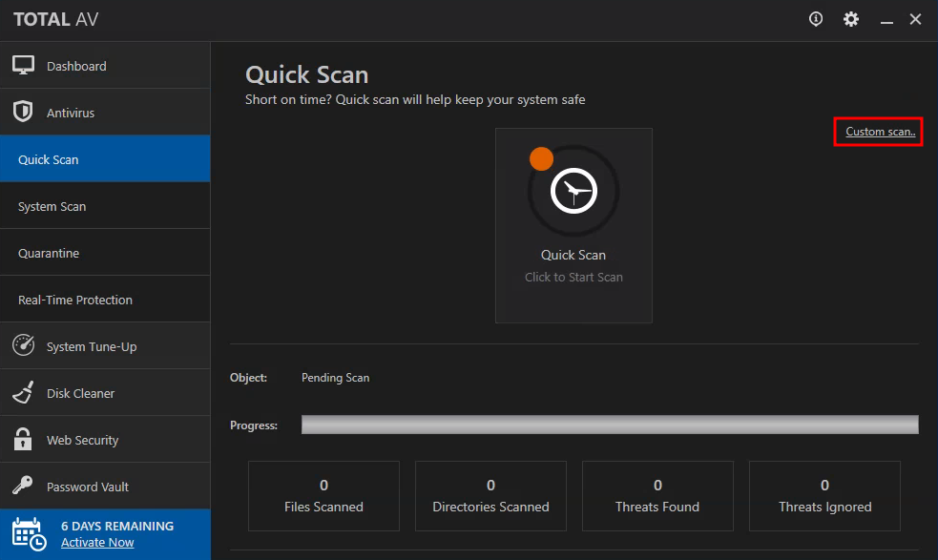Viewport: 938px width, 560px height.
Task: Minimize the Total AV window
Action: tap(886, 22)
